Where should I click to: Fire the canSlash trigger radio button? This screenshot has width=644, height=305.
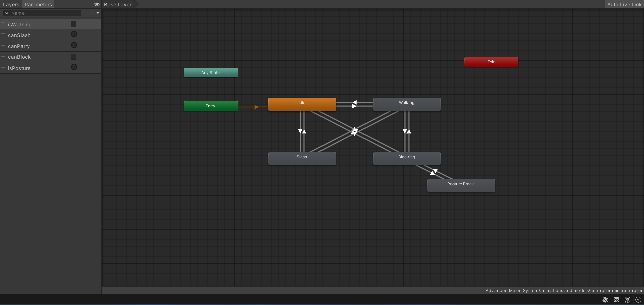[x=74, y=34]
